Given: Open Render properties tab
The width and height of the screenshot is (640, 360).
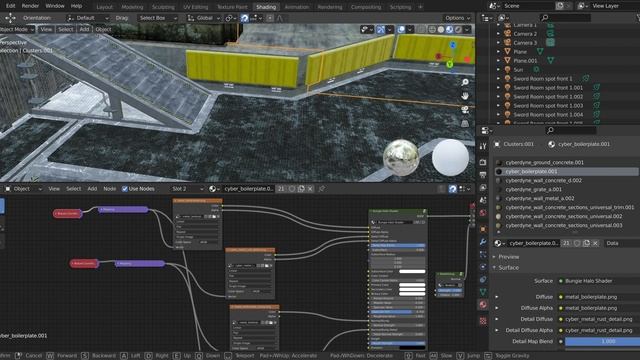Looking at the screenshot, I should pyautogui.click(x=483, y=162).
